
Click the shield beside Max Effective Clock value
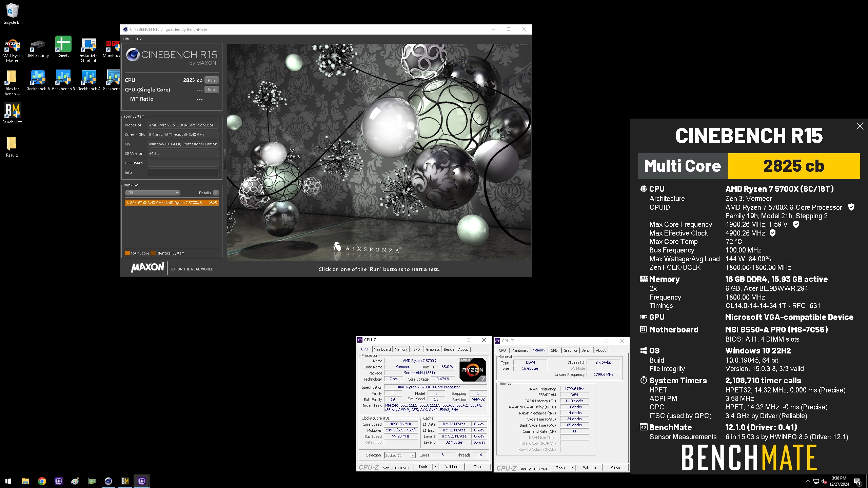tap(772, 233)
